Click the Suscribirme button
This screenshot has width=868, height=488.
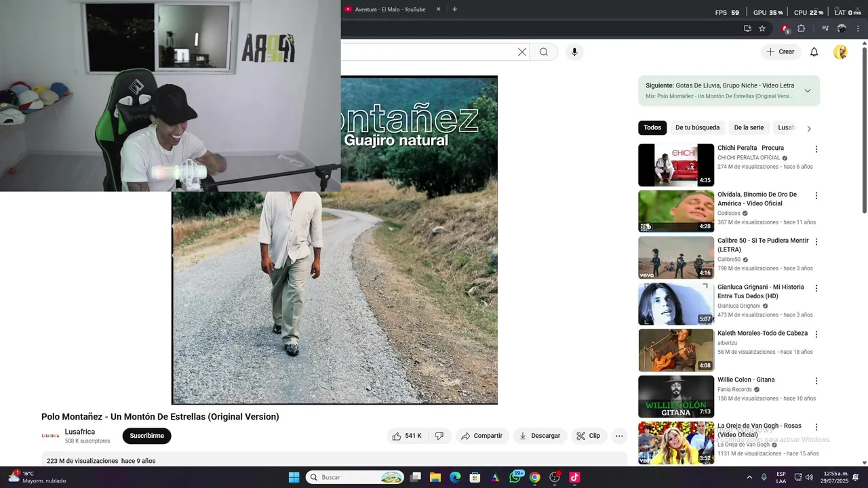pyautogui.click(x=147, y=436)
